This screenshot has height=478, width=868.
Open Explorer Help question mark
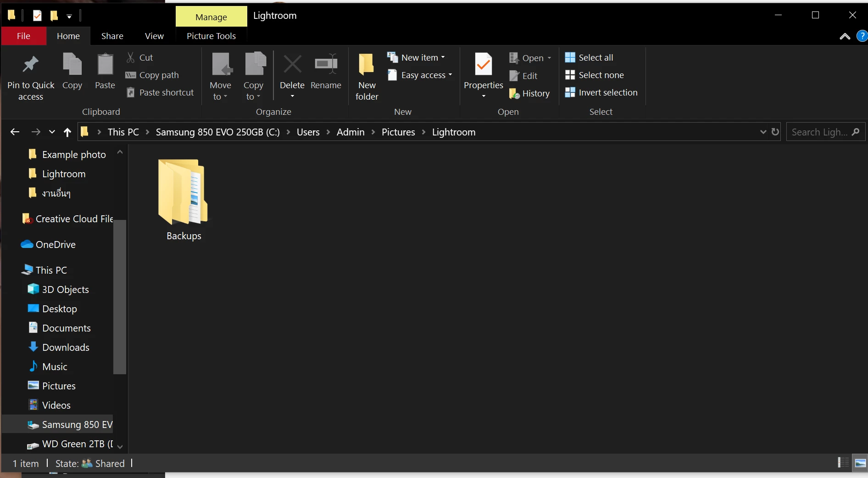coord(862,36)
